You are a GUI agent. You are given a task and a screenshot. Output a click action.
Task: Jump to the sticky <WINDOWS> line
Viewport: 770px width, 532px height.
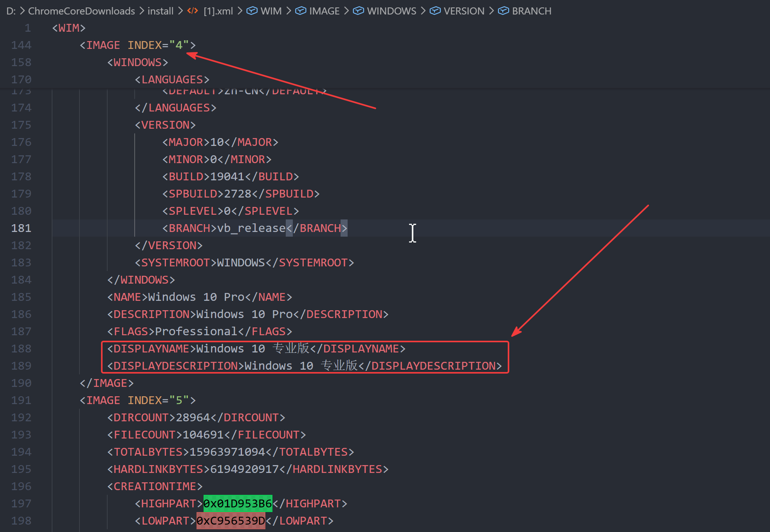138,63
